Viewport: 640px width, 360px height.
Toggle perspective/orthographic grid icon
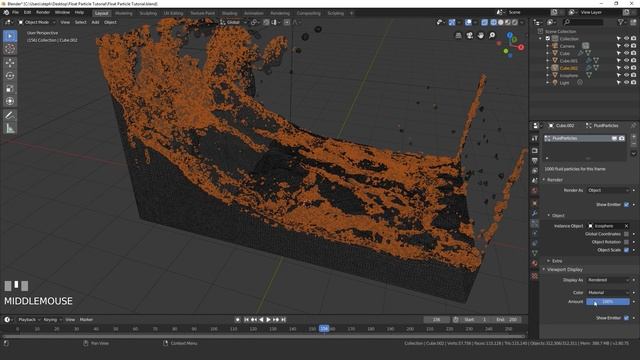pyautogui.click(x=458, y=36)
